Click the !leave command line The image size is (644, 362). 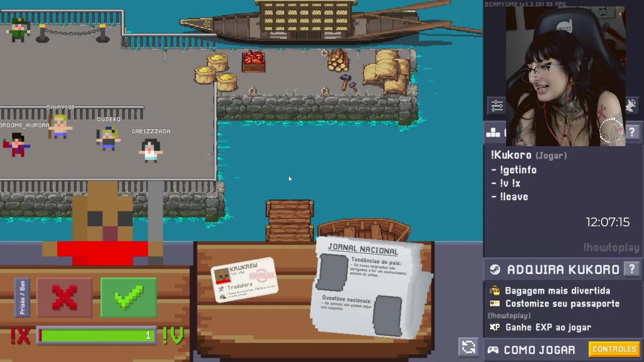click(510, 197)
